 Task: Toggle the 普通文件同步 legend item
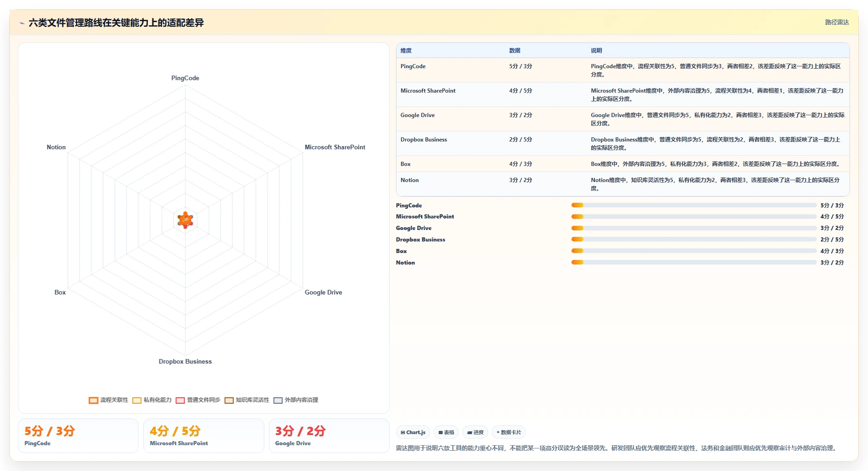[x=198, y=400]
